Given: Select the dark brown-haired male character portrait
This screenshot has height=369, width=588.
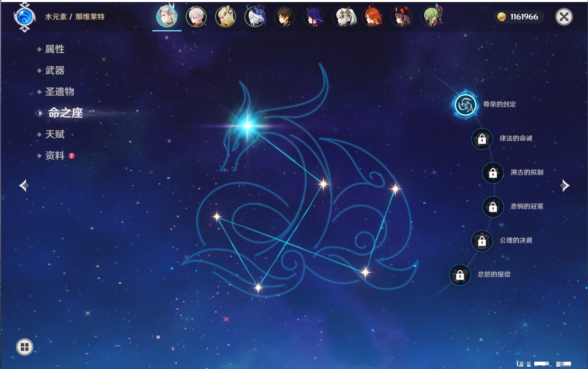Looking at the screenshot, I should [x=284, y=17].
